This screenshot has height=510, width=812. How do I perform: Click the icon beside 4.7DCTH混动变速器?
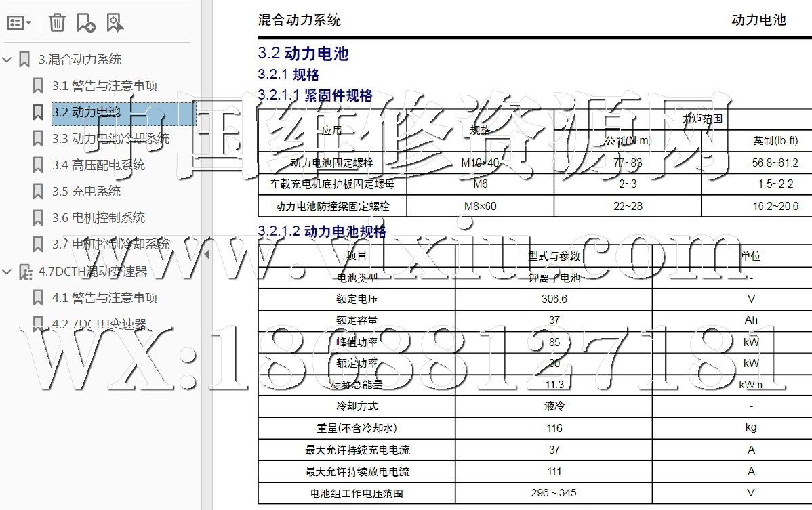[25, 272]
